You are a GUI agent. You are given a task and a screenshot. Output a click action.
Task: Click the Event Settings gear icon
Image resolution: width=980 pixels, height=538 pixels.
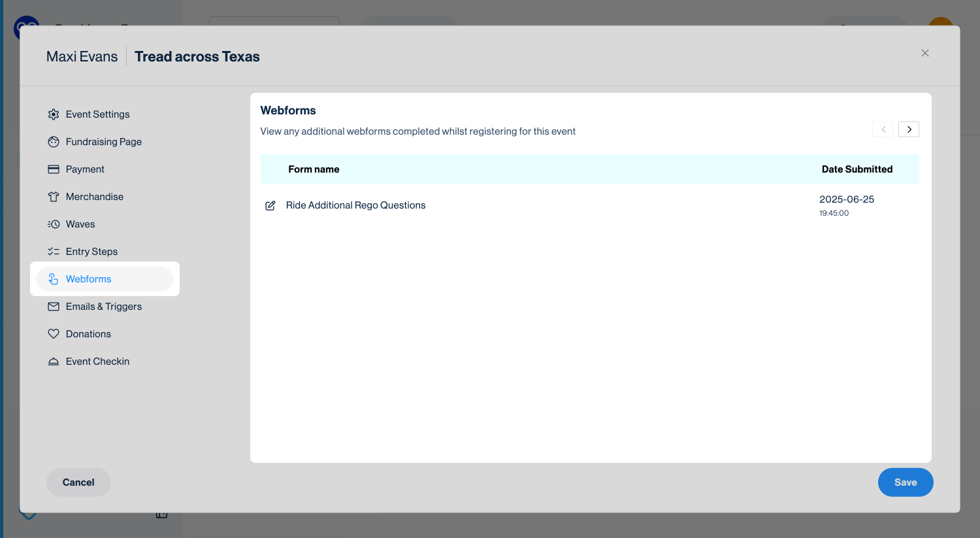tap(54, 114)
